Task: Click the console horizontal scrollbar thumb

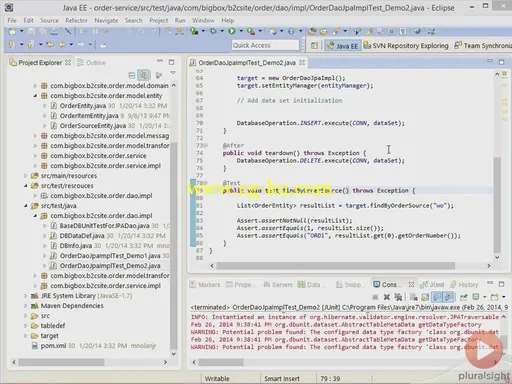Action: (x=221, y=362)
